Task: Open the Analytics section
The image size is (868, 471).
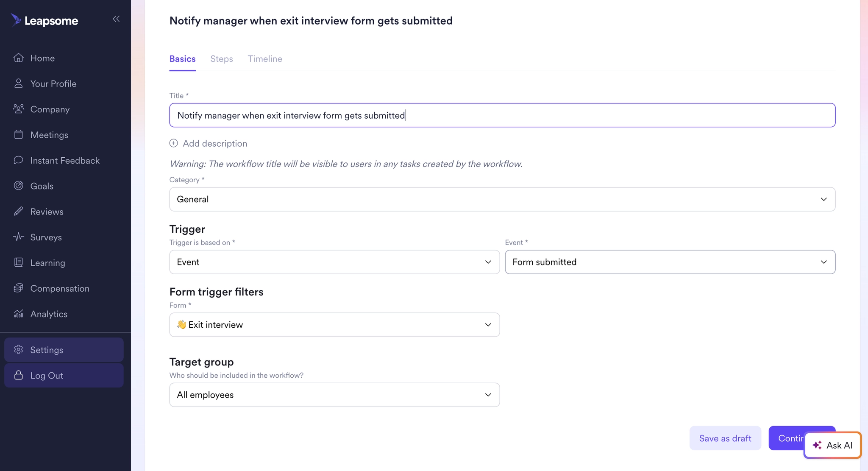Action: 49,314
